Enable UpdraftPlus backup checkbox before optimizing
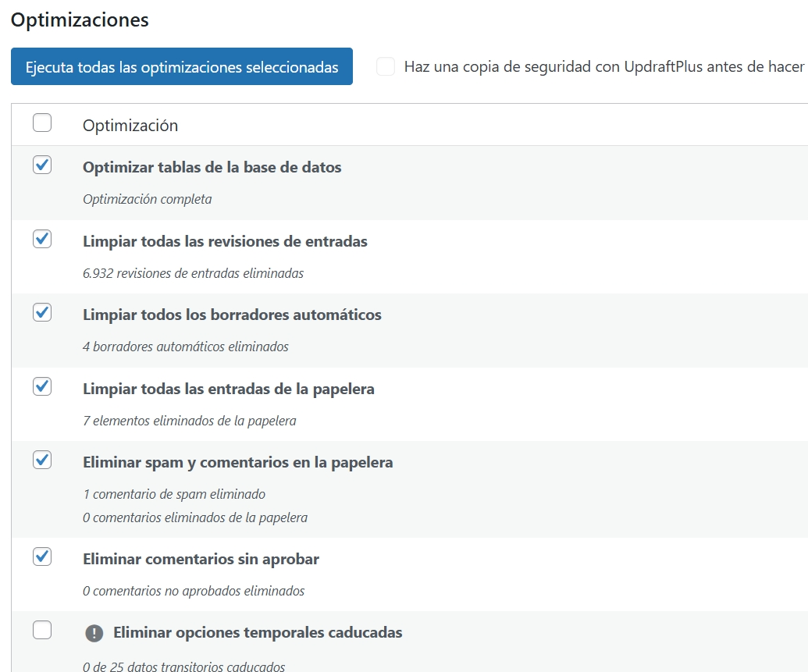The height and width of the screenshot is (672, 808). pyautogui.click(x=386, y=67)
